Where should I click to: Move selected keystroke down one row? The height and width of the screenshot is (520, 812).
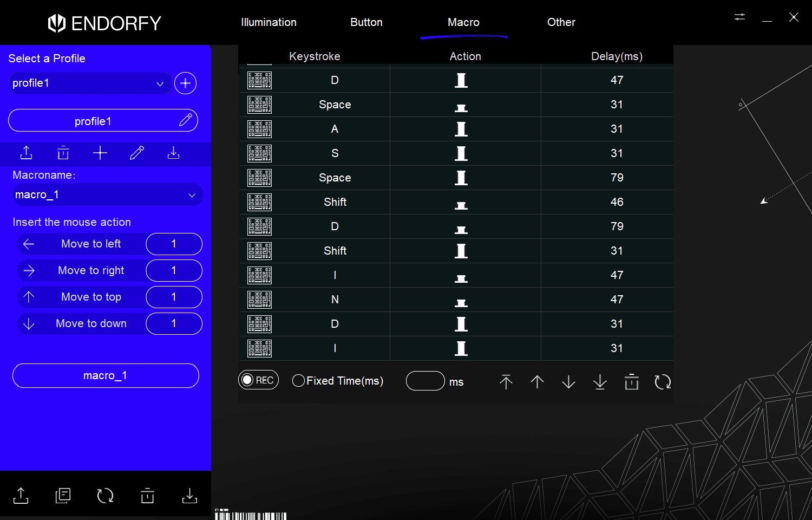click(568, 382)
